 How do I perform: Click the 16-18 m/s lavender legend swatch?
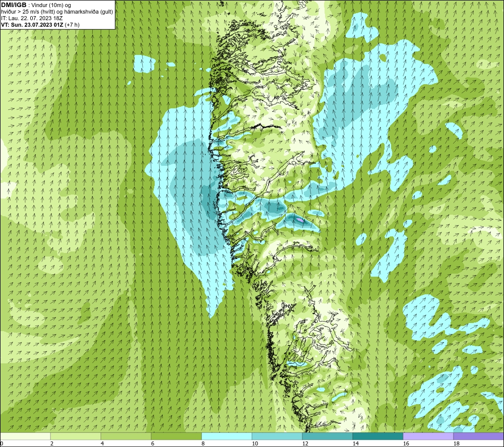428,436
